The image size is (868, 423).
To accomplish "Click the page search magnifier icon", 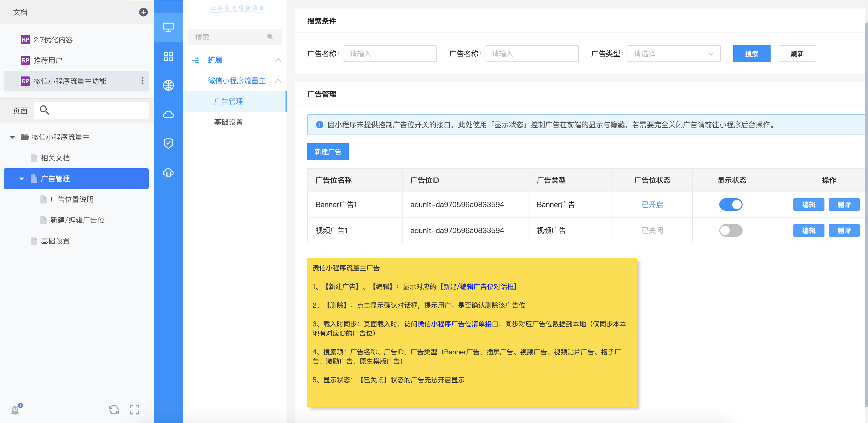I will [44, 110].
